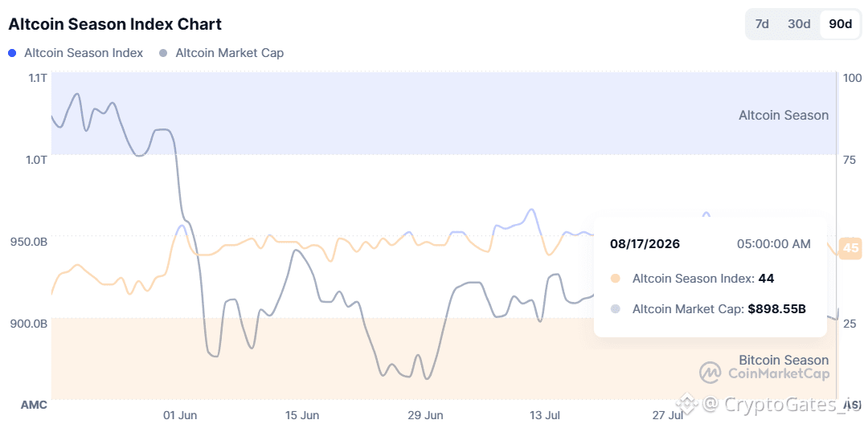
Task: Click the Altcoin Season Index legend label
Action: click(84, 54)
